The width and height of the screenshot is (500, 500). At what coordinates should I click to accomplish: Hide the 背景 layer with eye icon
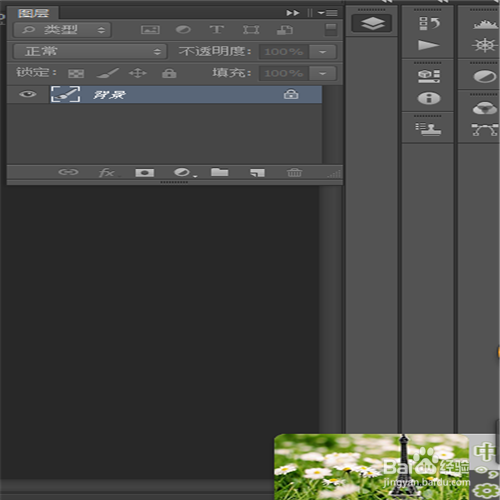pos(28,94)
